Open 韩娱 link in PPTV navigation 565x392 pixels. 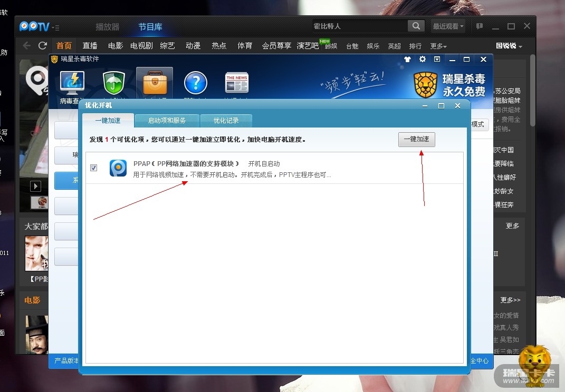(331, 46)
